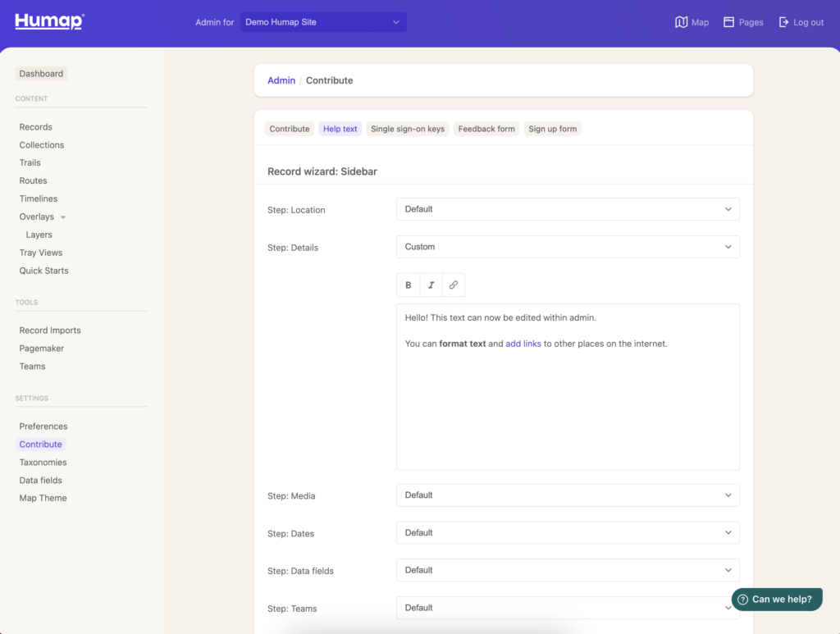840x634 pixels.
Task: Open the Pages section from the top bar
Action: [742, 22]
